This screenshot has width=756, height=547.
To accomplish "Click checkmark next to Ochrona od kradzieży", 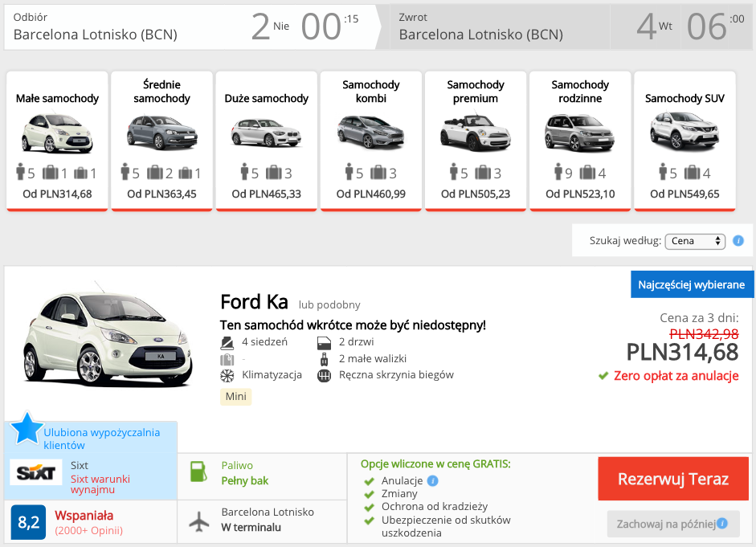I will coord(370,508).
